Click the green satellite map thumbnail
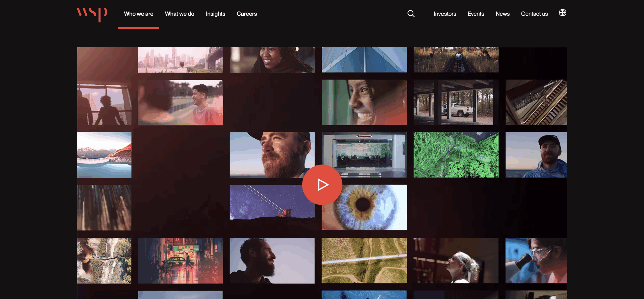Image resolution: width=644 pixels, height=299 pixels. pos(456,155)
